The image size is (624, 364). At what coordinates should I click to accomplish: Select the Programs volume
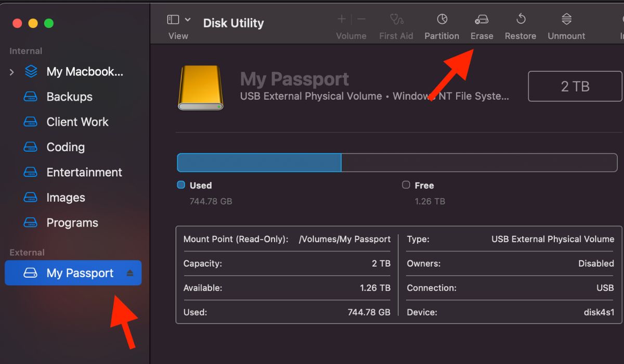coord(72,223)
